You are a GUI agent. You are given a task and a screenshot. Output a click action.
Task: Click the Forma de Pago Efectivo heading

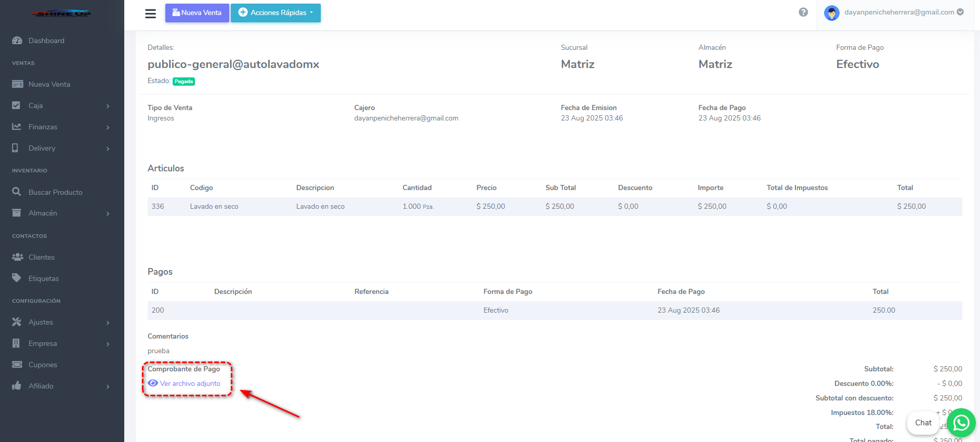tap(858, 64)
